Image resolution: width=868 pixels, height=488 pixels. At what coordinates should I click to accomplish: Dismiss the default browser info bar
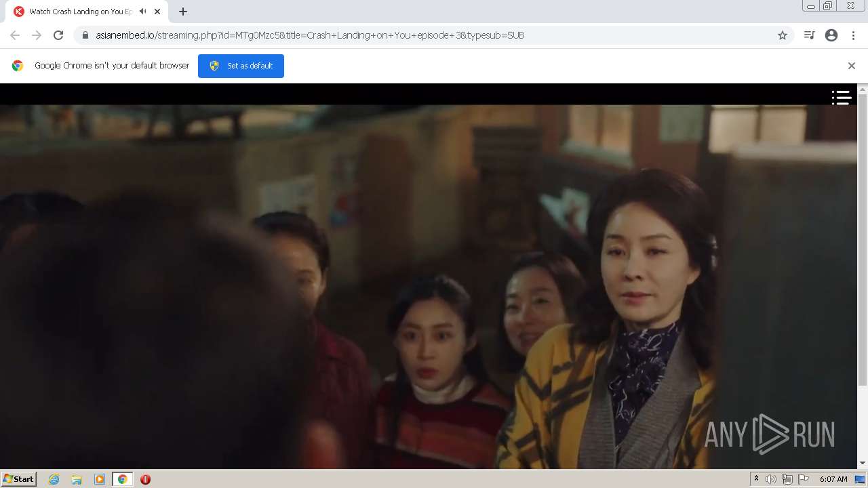click(852, 66)
